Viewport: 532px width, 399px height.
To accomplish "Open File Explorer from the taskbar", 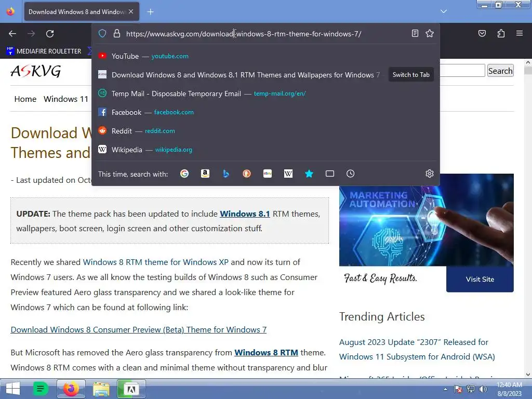I will [101, 389].
